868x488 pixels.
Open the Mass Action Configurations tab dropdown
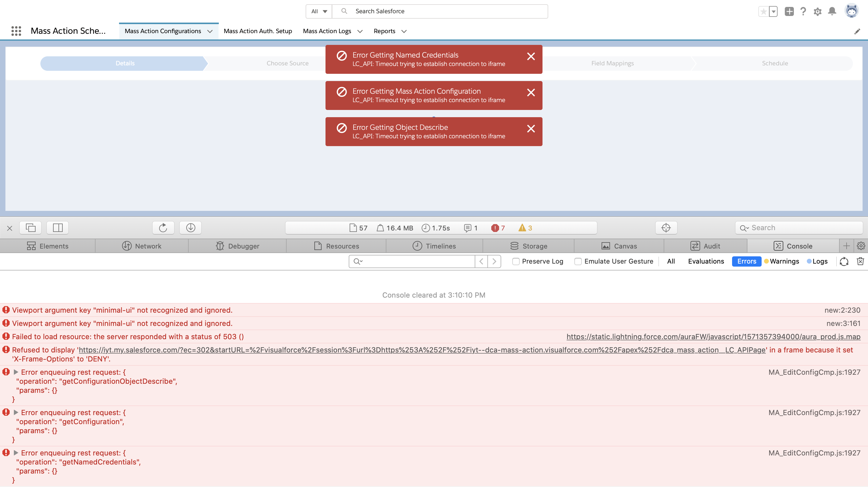(210, 31)
